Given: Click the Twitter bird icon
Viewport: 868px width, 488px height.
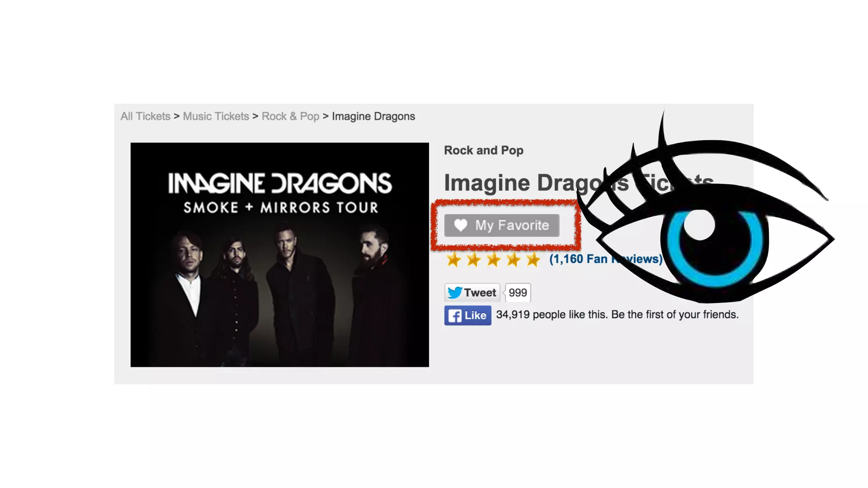Looking at the screenshot, I should point(455,292).
